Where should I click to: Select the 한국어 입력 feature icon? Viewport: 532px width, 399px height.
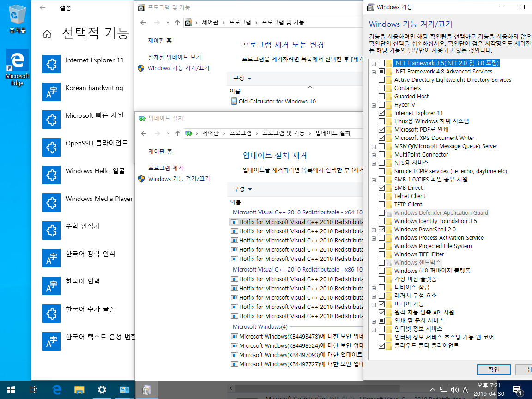(x=52, y=286)
